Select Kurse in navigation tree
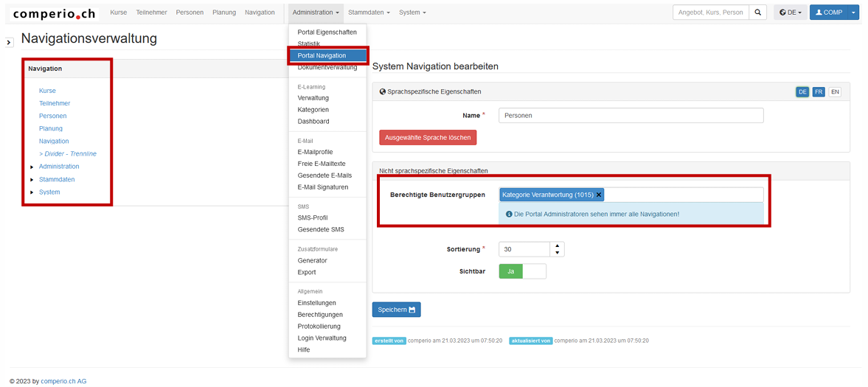The height and width of the screenshot is (387, 868). [x=47, y=91]
